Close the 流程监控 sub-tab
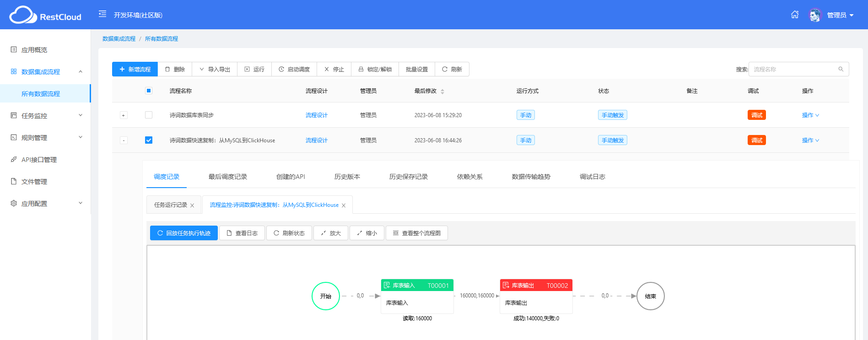This screenshot has height=340, width=868. click(x=344, y=205)
